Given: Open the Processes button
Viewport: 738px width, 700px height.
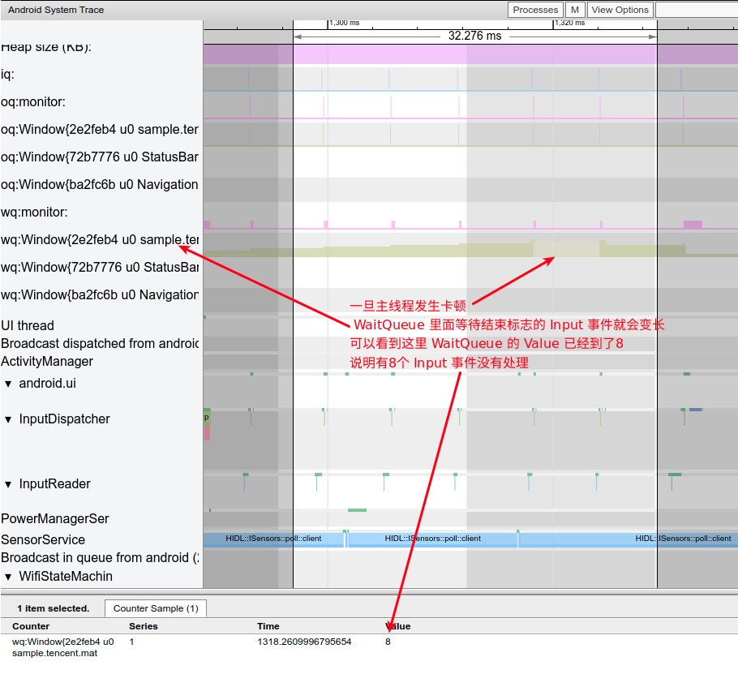Looking at the screenshot, I should click(535, 10).
